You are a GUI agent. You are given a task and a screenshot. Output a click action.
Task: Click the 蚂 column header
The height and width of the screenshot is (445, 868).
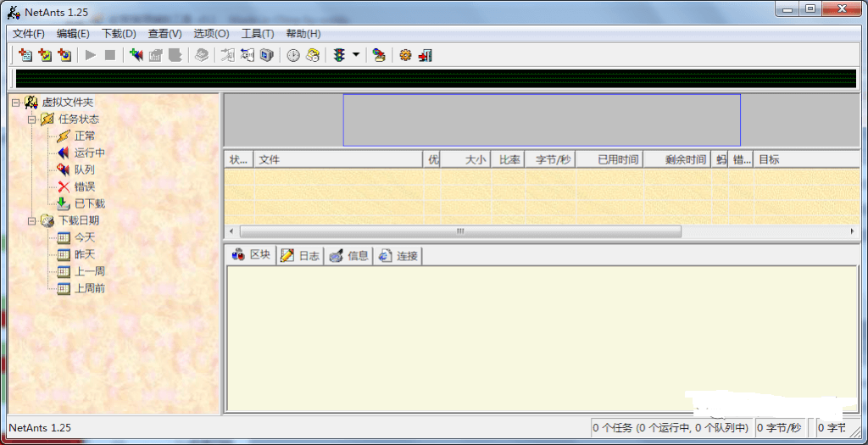click(720, 160)
